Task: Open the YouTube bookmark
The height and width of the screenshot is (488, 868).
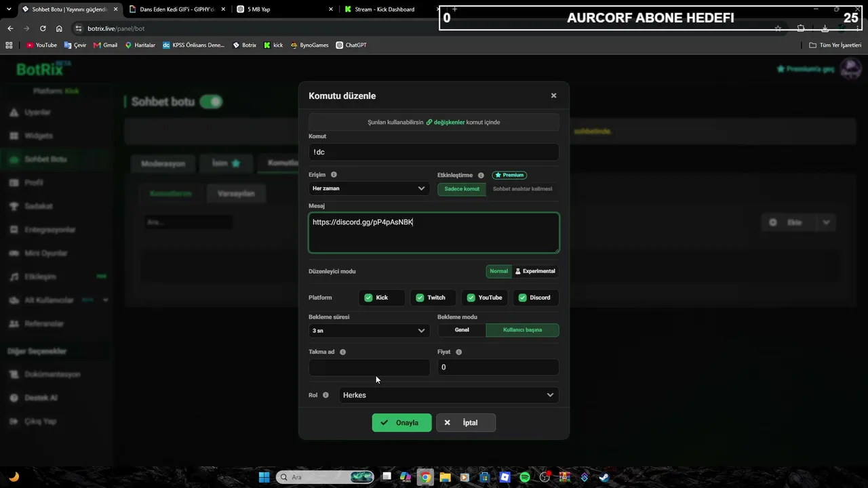Action: click(41, 45)
